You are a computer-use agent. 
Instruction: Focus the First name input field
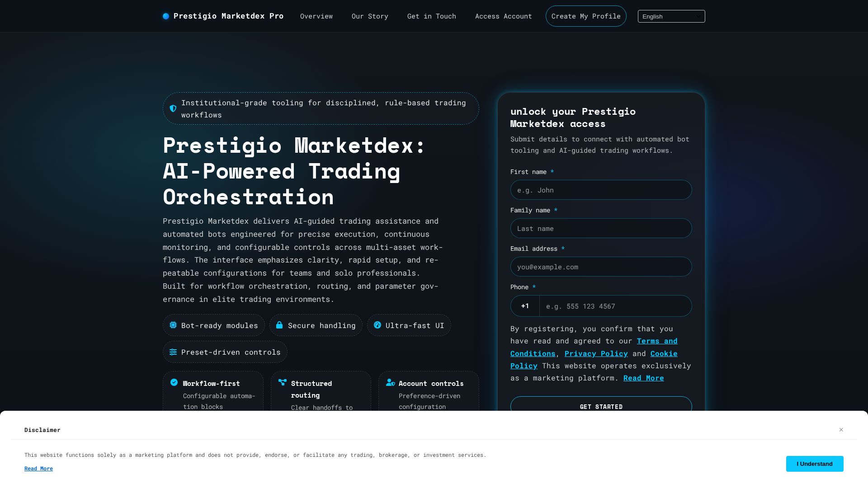601,190
